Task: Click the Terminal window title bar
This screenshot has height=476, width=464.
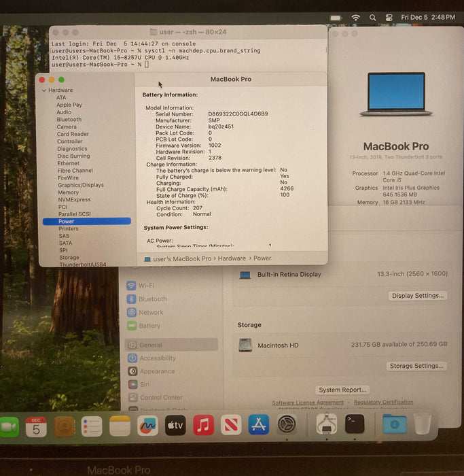Action: coord(188,32)
